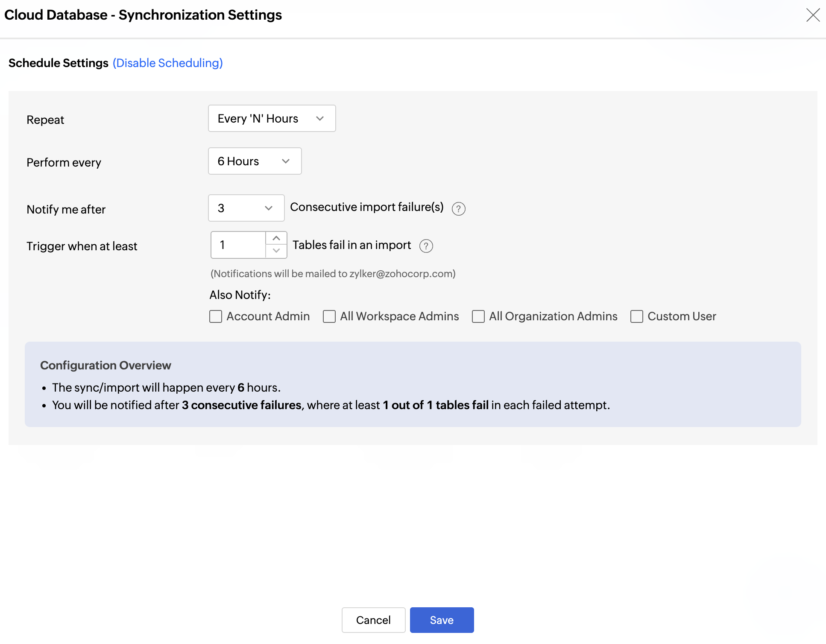This screenshot has height=644, width=826.
Task: Click the Schedule Settings heading
Action: pyautogui.click(x=59, y=63)
